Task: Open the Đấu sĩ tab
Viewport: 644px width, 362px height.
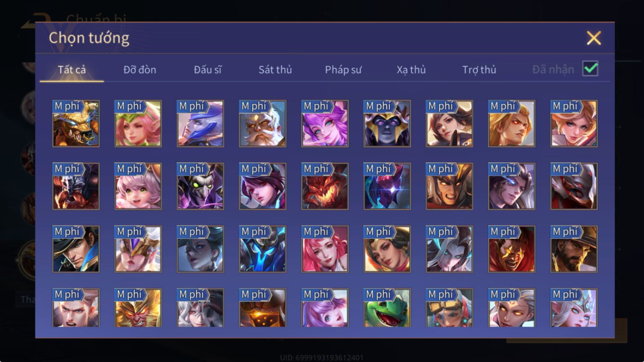Action: pos(207,70)
